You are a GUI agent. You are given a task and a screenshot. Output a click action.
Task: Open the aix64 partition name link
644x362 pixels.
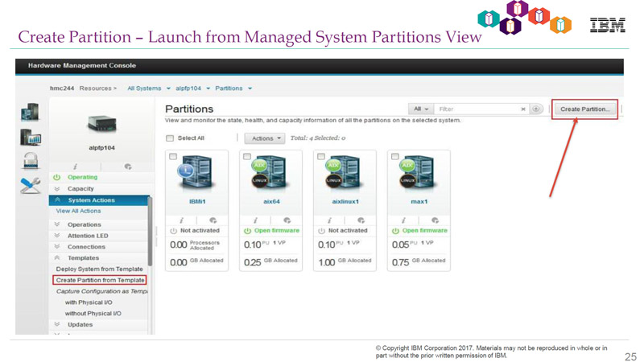click(x=271, y=202)
